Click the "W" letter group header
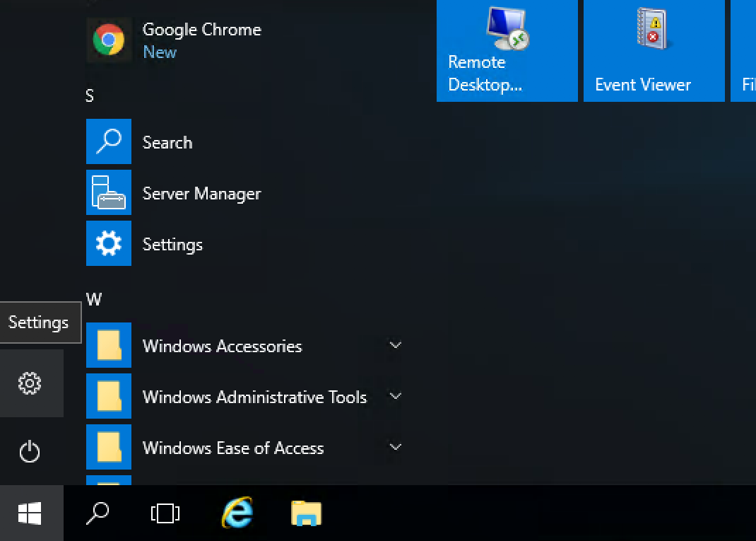Viewport: 756px width, 541px height. coord(93,300)
